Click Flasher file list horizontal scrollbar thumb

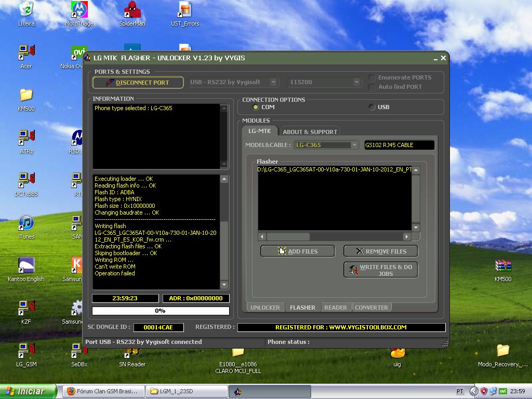pyautogui.click(x=288, y=236)
